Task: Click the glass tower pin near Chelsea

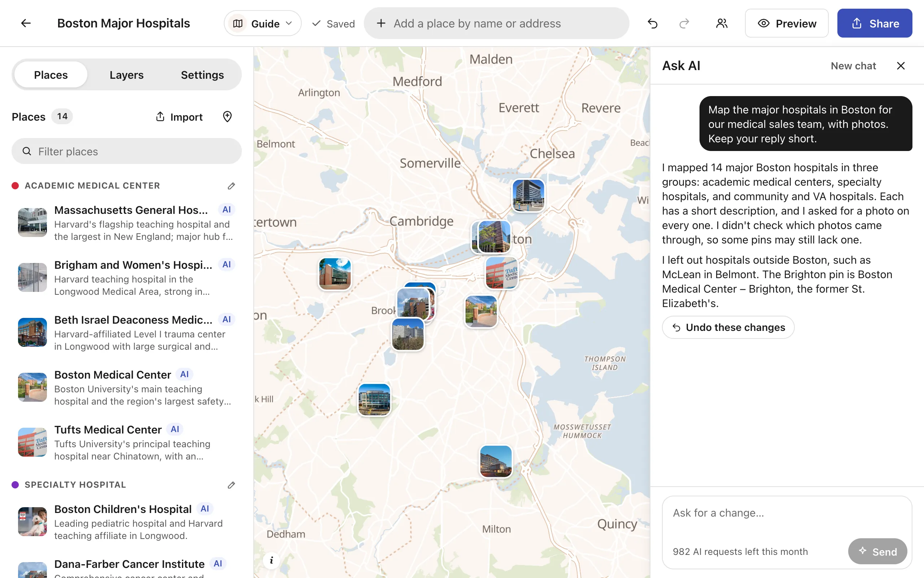Action: 528,195
